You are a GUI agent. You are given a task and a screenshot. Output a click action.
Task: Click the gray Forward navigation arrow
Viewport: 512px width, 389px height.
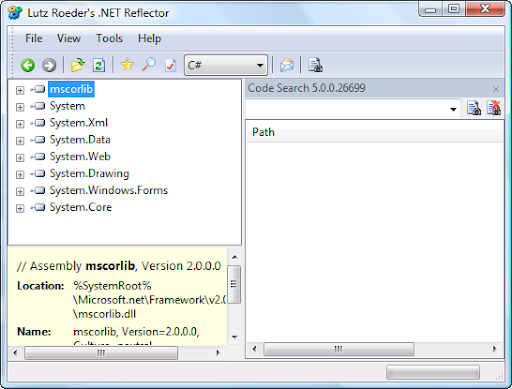(x=49, y=65)
